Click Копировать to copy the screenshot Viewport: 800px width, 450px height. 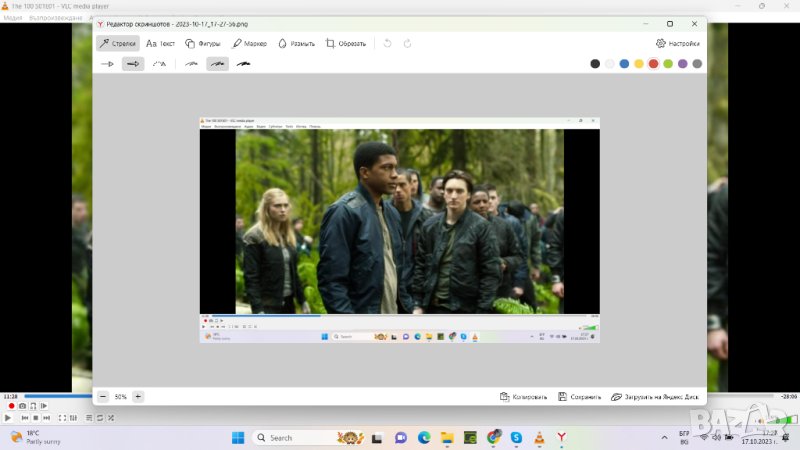(523, 397)
